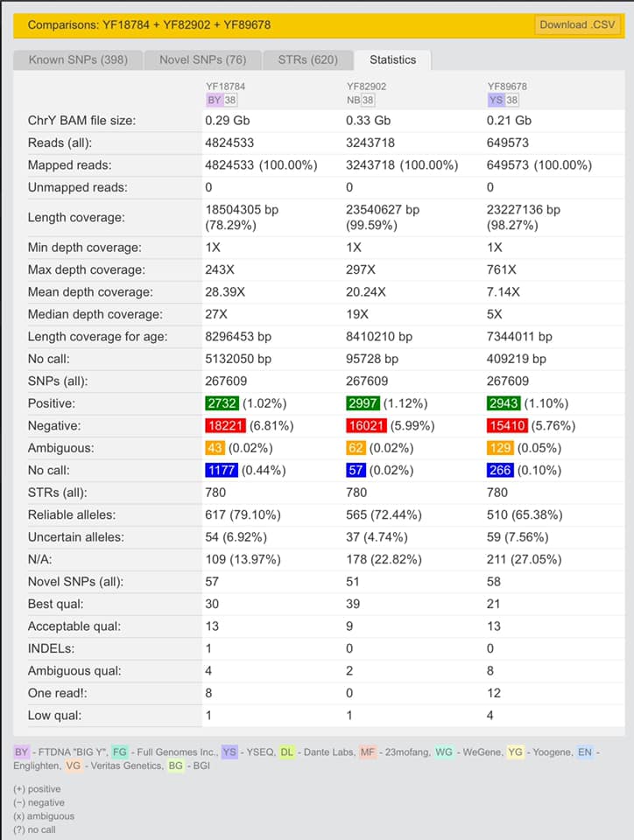The height and width of the screenshot is (840, 634).
Task: Click blue no call count 1177
Action: tap(221, 470)
